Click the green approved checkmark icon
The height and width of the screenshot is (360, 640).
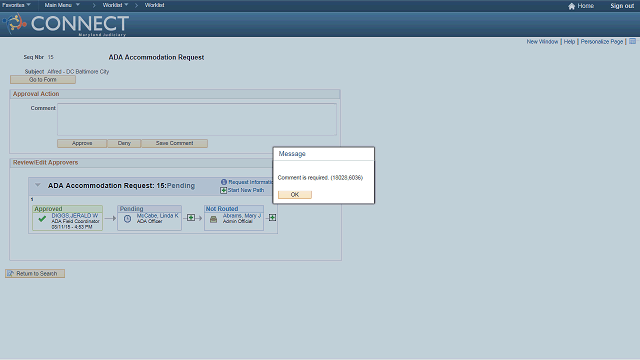click(42, 219)
